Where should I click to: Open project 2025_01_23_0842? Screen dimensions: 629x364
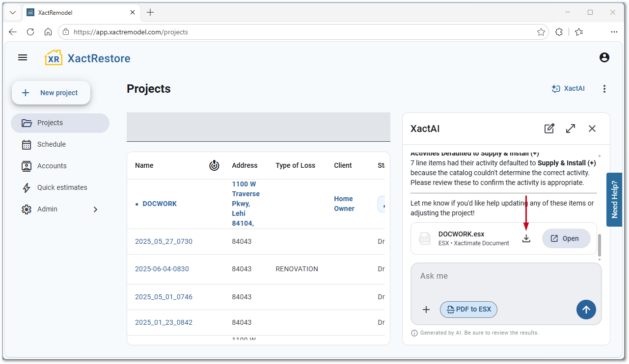(164, 322)
